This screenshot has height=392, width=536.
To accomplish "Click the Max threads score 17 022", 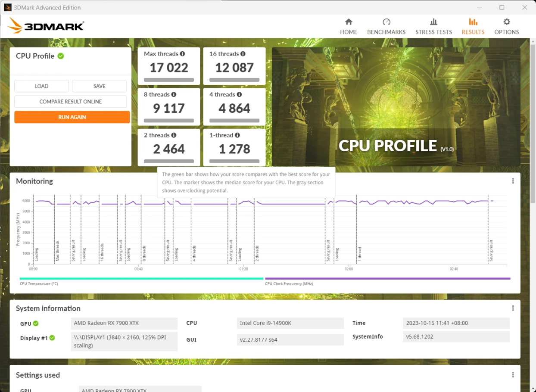I will pyautogui.click(x=169, y=68).
